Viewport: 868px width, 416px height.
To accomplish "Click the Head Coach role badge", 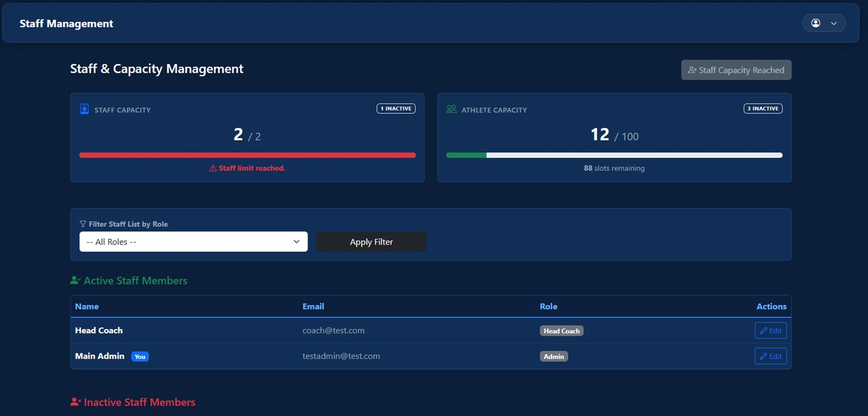I will click(561, 331).
